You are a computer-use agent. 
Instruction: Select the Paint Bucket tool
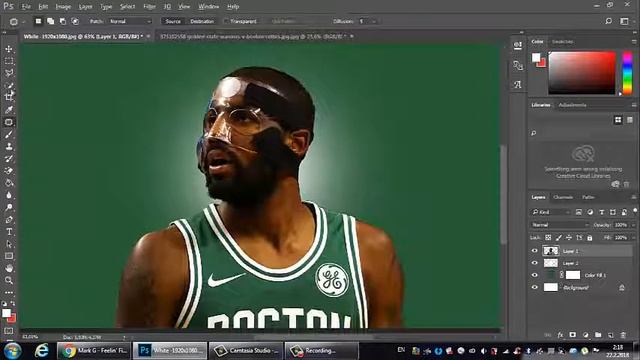coord(9,183)
